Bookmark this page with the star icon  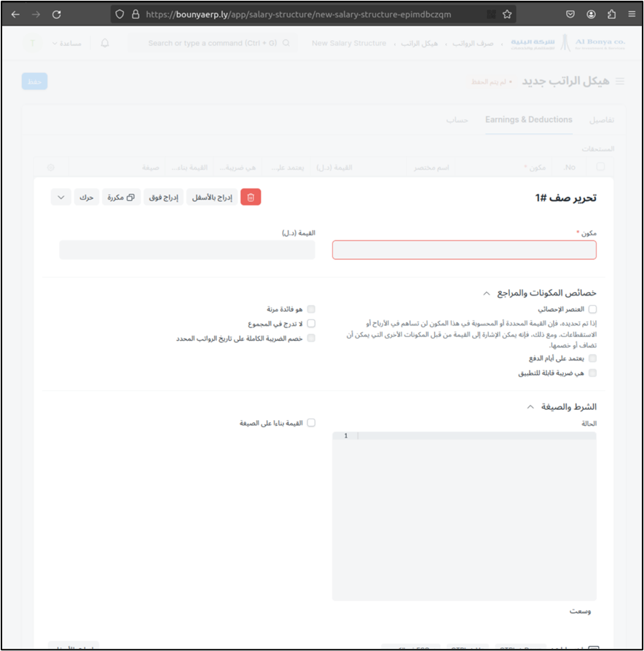point(507,14)
